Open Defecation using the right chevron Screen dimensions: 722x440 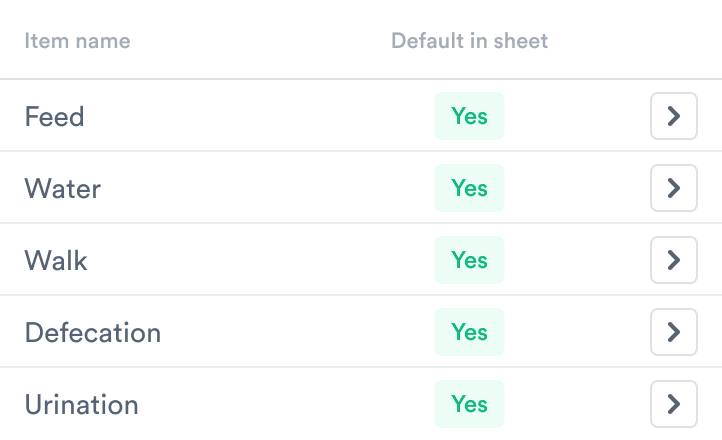673,332
